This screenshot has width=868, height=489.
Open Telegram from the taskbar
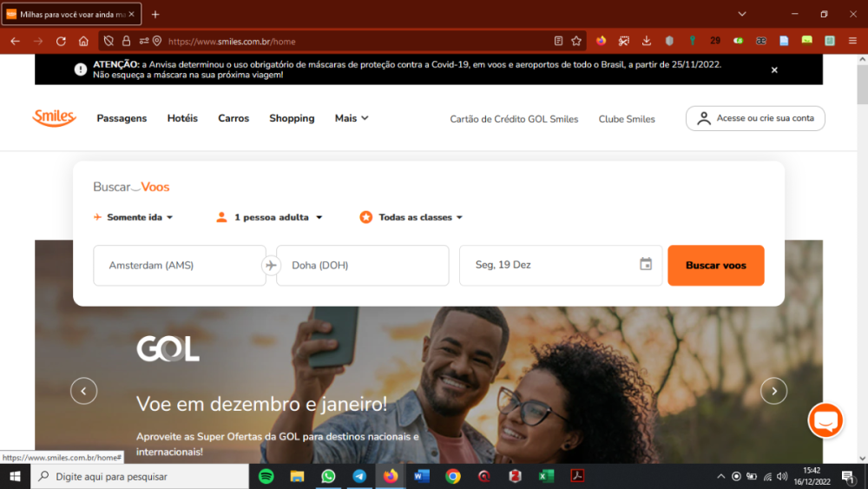coord(359,476)
